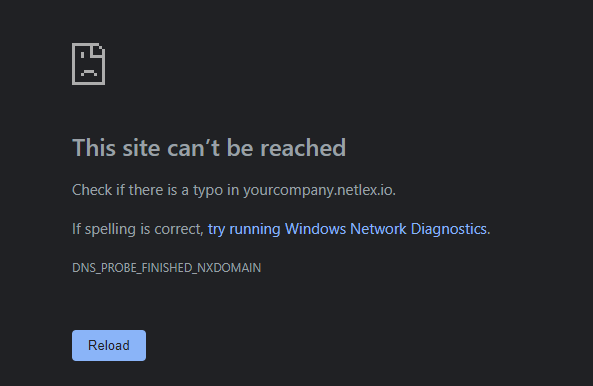Click the "If spelling is correct" text

[138, 229]
